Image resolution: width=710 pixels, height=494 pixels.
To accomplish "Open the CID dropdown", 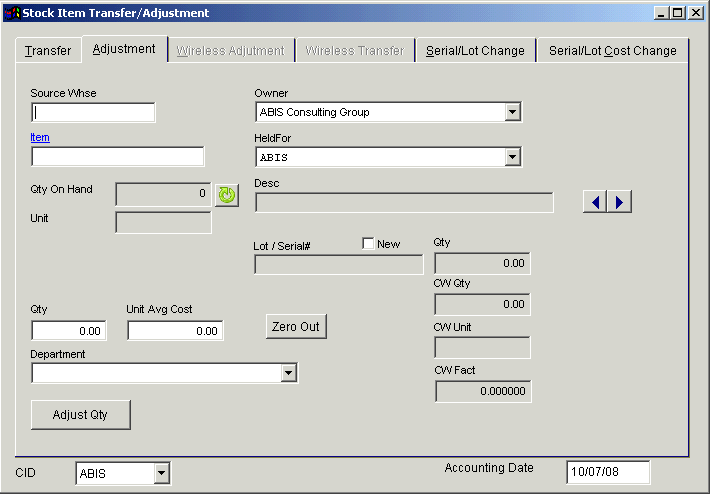I will point(161,474).
